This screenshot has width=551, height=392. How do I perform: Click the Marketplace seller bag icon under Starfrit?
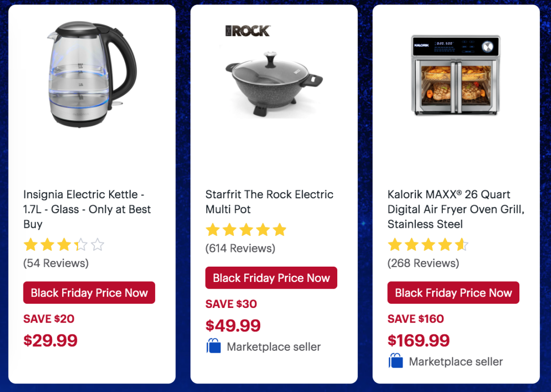214,347
